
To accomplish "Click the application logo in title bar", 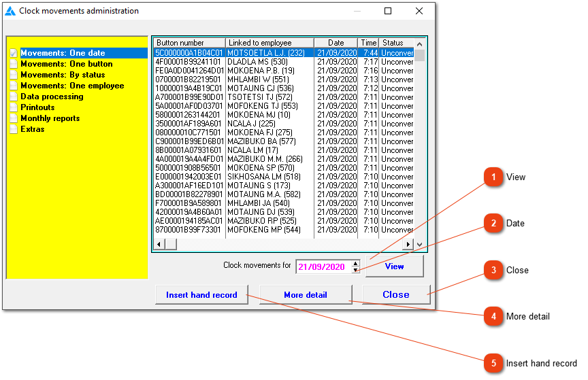I will [x=10, y=11].
